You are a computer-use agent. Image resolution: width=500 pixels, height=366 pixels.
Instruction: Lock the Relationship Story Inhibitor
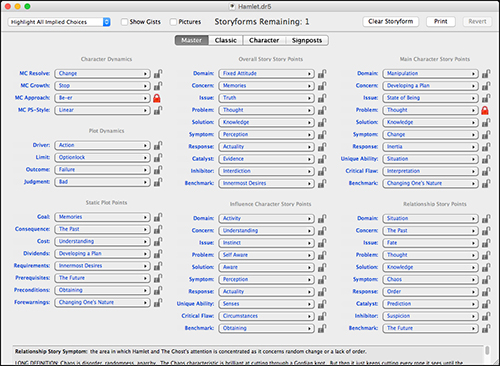tap(486, 316)
